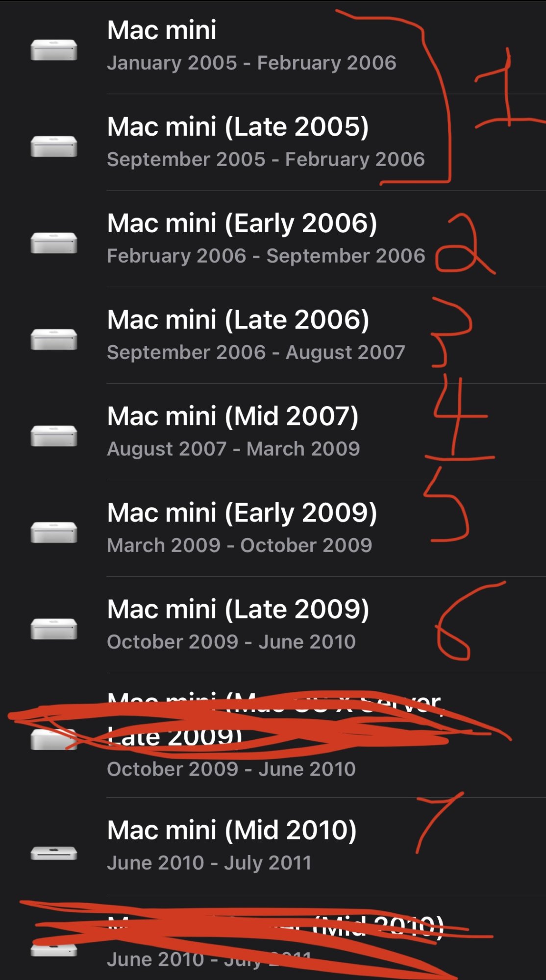The width and height of the screenshot is (546, 980).
Task: Tap the Mac mini (Late 2006) icon
Action: pos(54,340)
